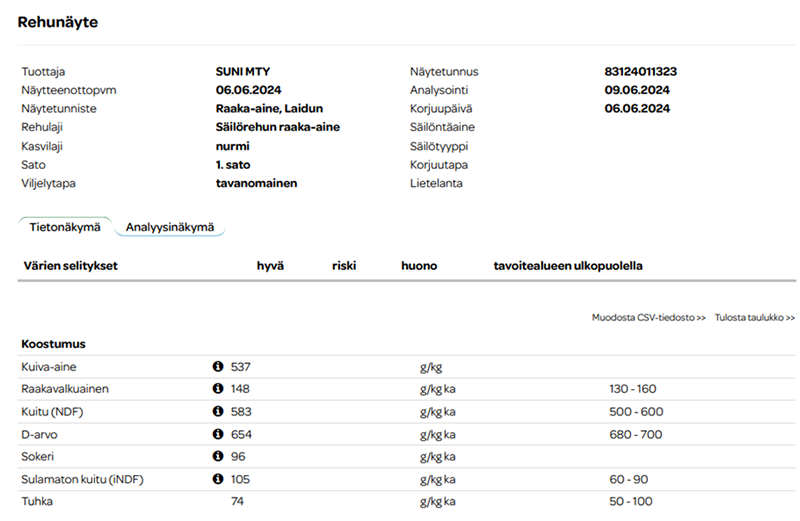
Task: Select target range 50 - 100
Action: 631,501
